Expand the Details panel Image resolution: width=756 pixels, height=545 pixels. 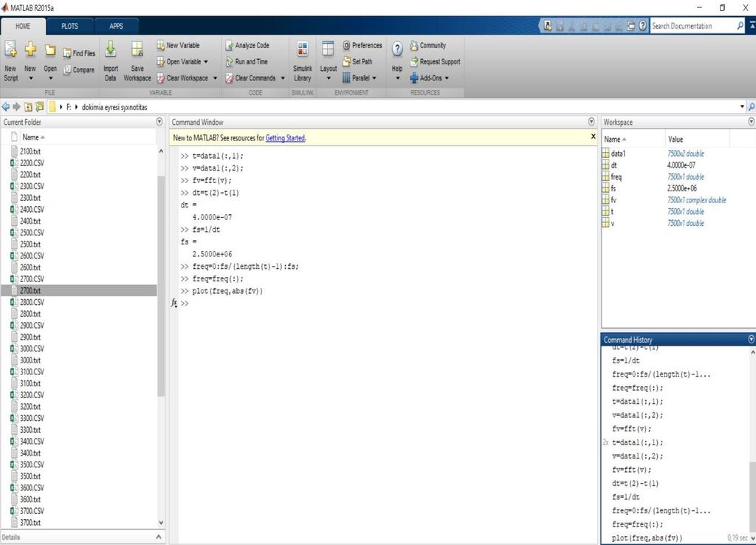[x=159, y=537]
